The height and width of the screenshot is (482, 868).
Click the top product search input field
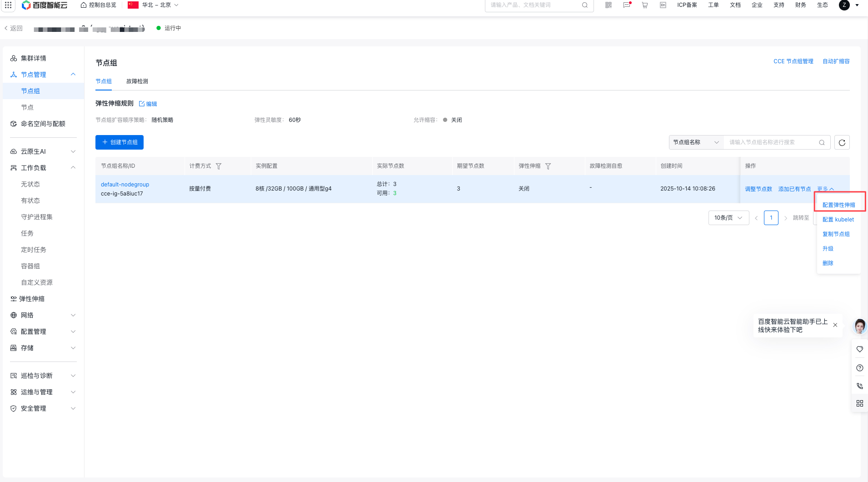tap(534, 5)
